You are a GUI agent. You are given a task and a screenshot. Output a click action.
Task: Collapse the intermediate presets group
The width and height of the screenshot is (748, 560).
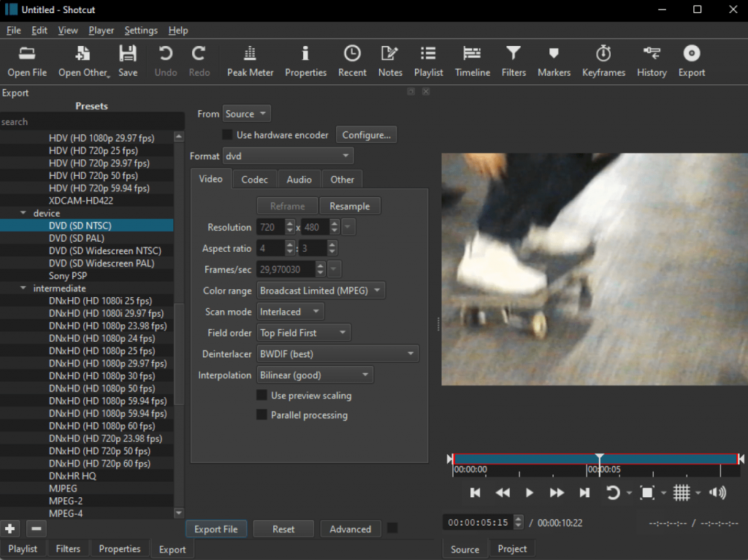tap(23, 288)
